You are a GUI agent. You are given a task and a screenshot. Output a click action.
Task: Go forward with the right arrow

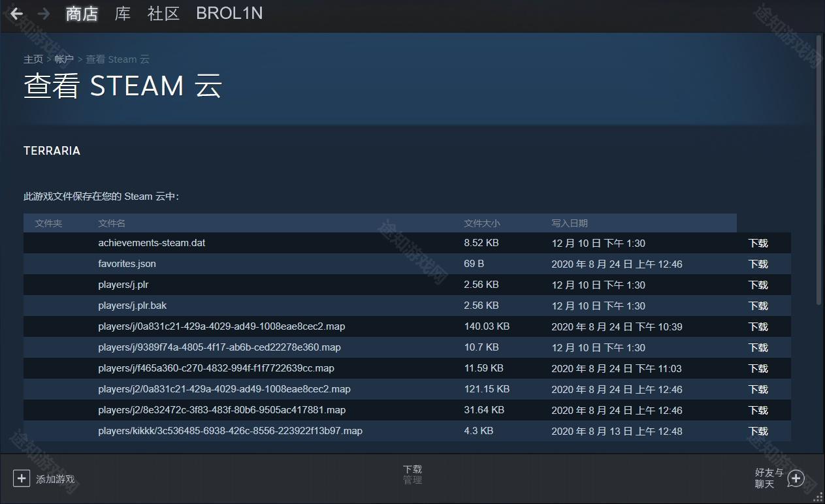(x=44, y=14)
